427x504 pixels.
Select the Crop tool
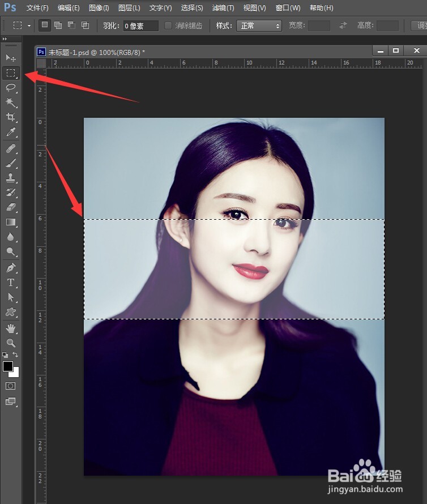click(x=11, y=117)
